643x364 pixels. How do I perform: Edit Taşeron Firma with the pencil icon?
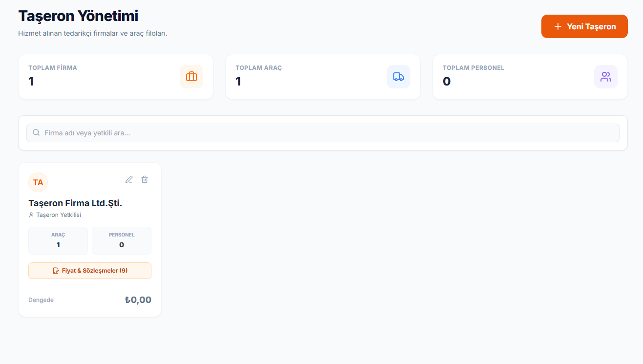pos(129,179)
